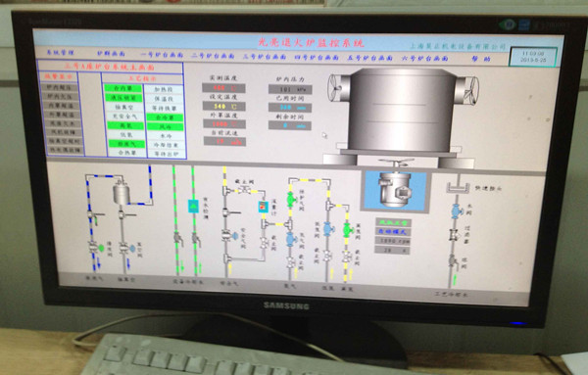Open the 帮助 help menu
Image resolution: width=588 pixels, height=375 pixels.
(481, 59)
